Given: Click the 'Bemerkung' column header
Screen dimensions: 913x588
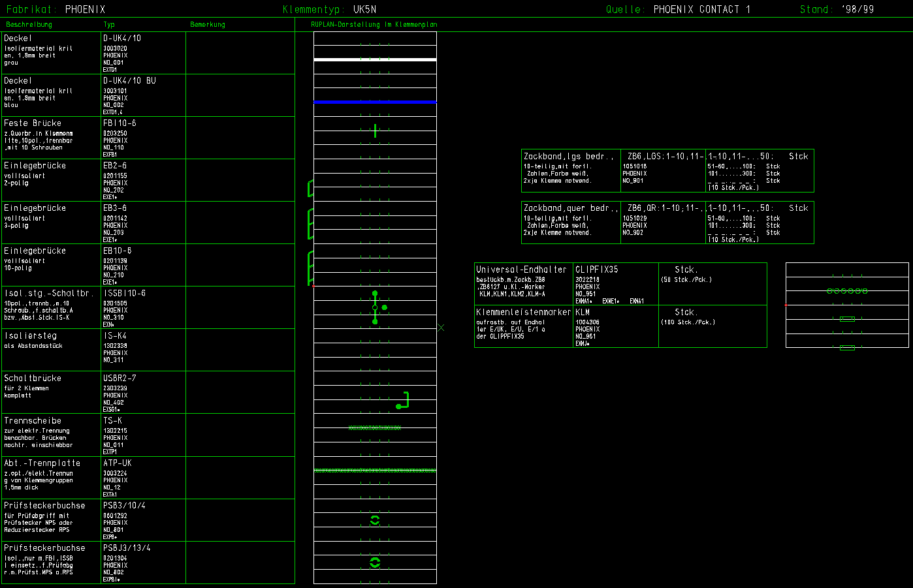Looking at the screenshot, I should point(208,25).
